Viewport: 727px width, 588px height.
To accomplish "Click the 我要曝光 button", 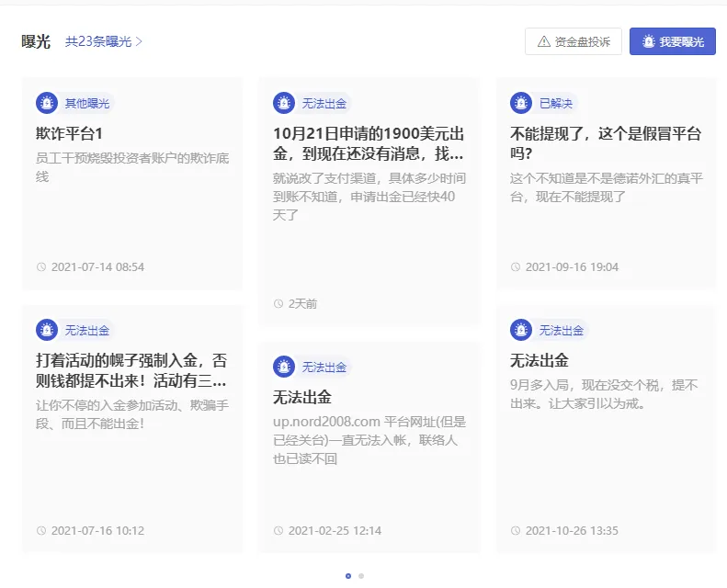I will click(672, 41).
